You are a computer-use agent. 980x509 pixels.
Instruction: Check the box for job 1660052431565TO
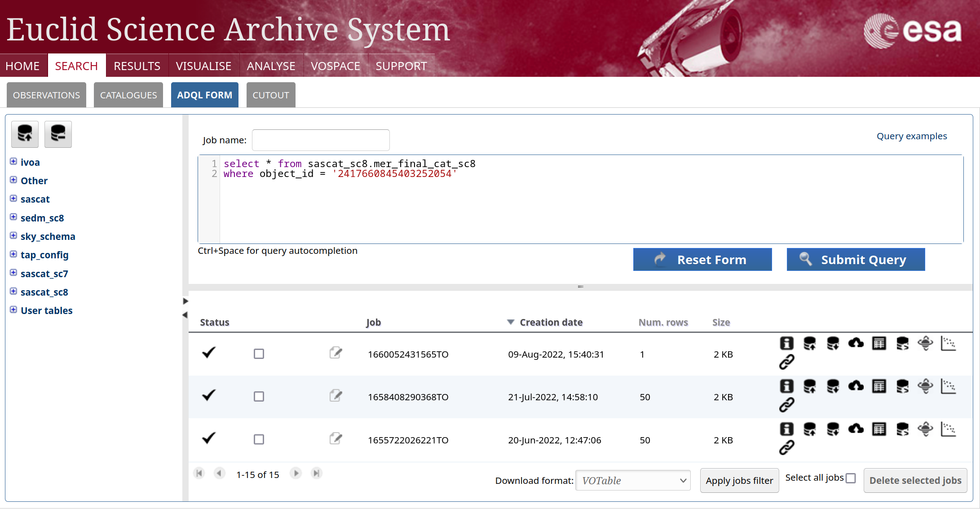tap(259, 354)
